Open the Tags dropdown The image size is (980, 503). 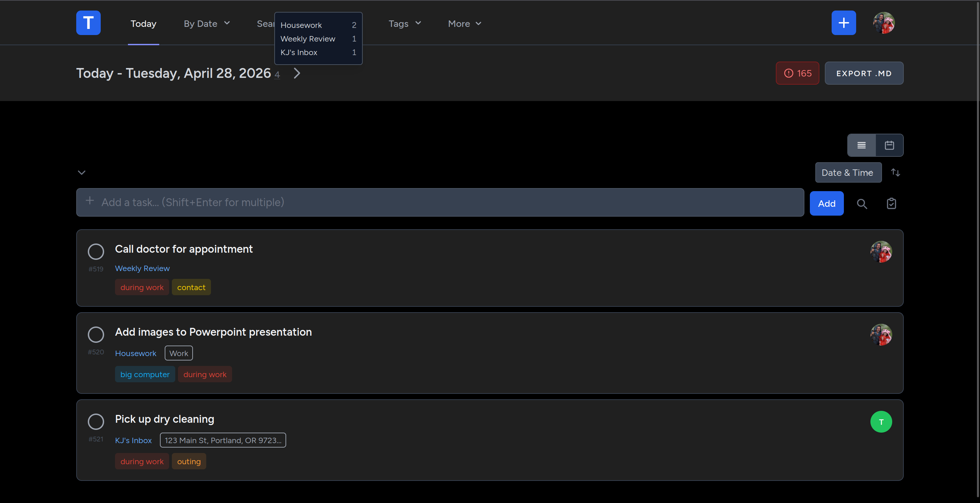click(x=404, y=23)
